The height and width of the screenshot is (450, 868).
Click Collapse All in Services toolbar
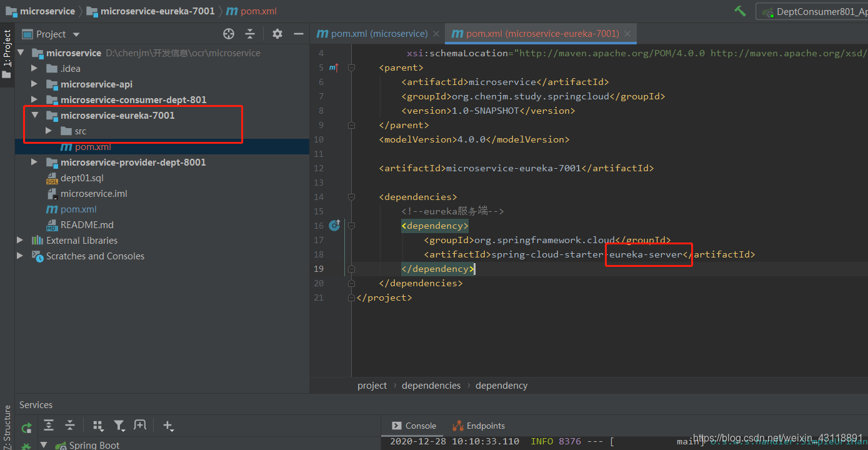[70, 426]
